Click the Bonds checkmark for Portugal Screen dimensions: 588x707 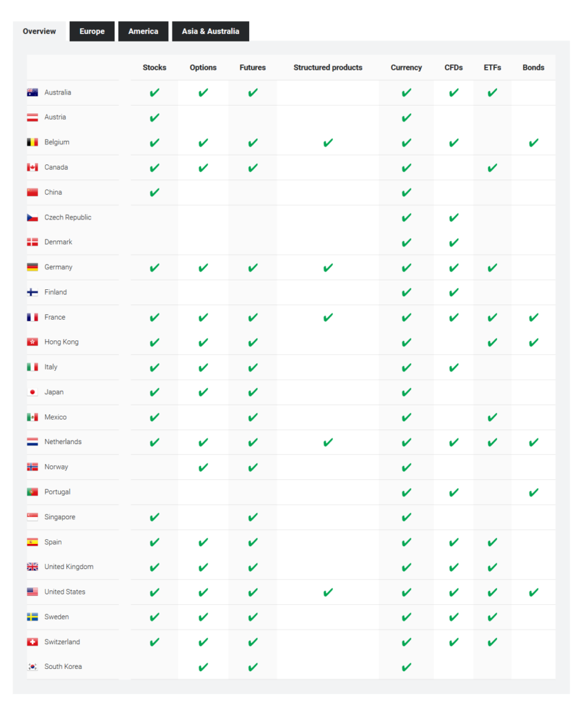(533, 492)
